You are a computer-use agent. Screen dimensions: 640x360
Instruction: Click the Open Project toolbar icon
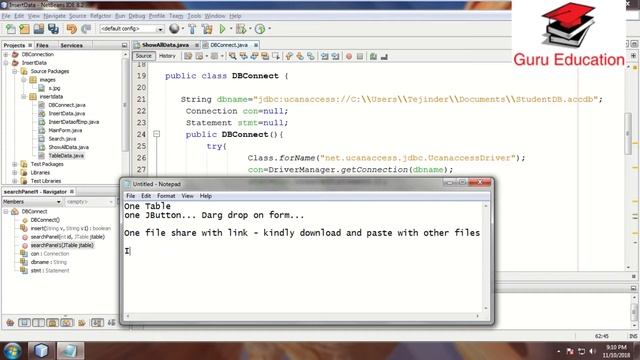tap(39, 29)
